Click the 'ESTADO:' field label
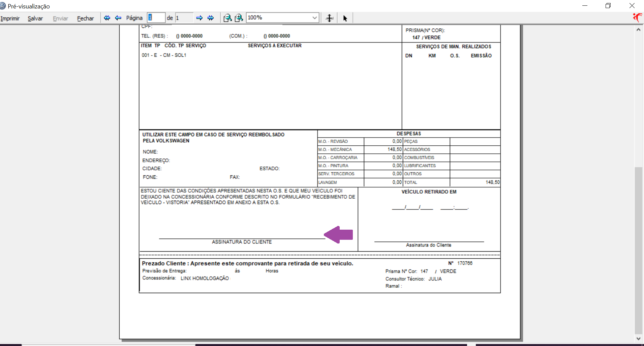The height and width of the screenshot is (346, 644). pos(270,169)
